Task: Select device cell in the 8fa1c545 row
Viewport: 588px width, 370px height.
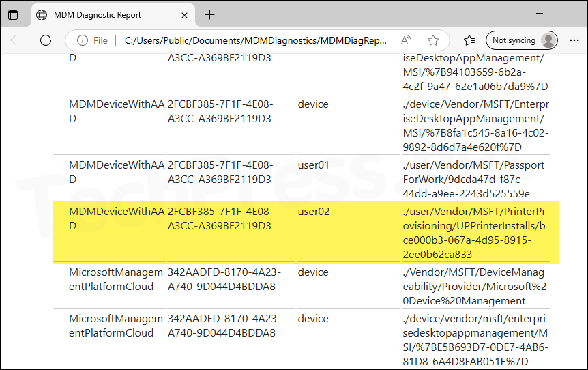Action: (313, 104)
